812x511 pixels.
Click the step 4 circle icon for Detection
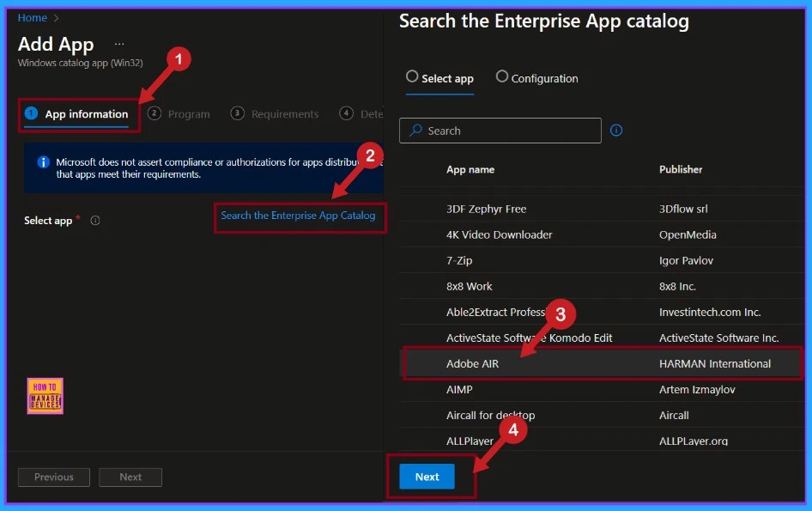coord(347,113)
